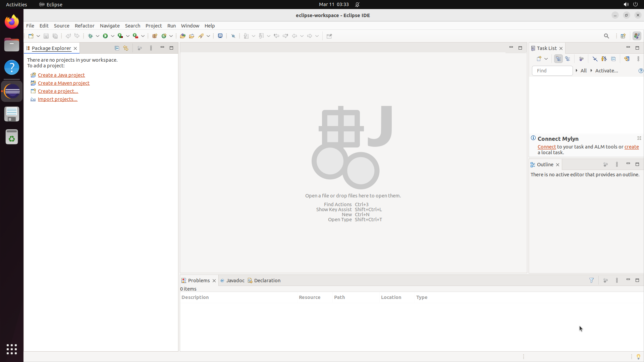644x362 pixels.
Task: Click the Open Perspective icon
Action: click(623, 36)
